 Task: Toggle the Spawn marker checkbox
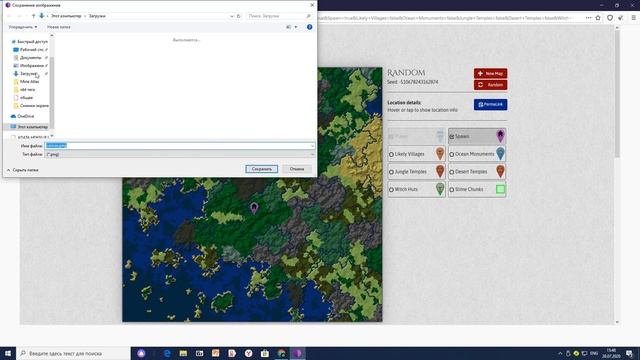pos(452,137)
